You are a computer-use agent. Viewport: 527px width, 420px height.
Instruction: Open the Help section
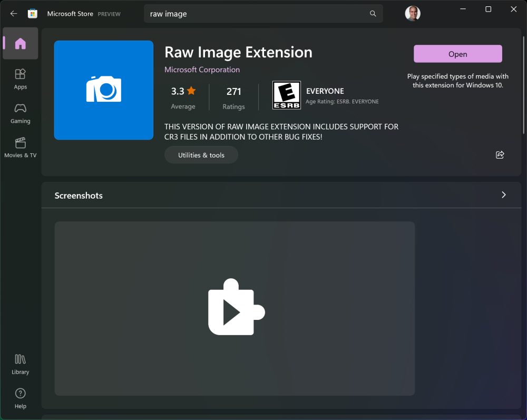[21, 399]
